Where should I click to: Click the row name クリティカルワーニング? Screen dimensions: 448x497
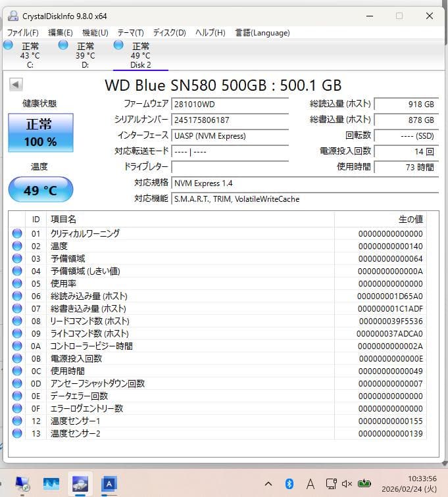pyautogui.click(x=85, y=233)
